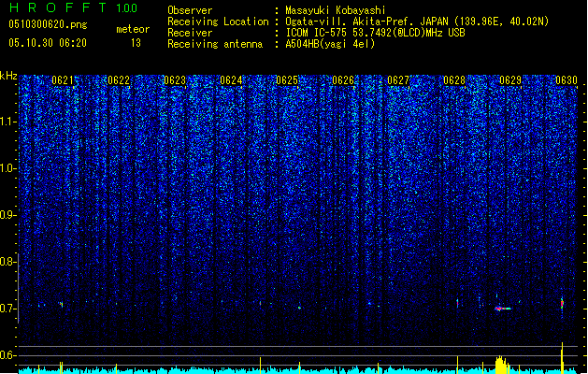Image resolution: width=588 pixels, height=374 pixels.
Task: Click the long red meteor echo near 0629
Action: (x=503, y=309)
